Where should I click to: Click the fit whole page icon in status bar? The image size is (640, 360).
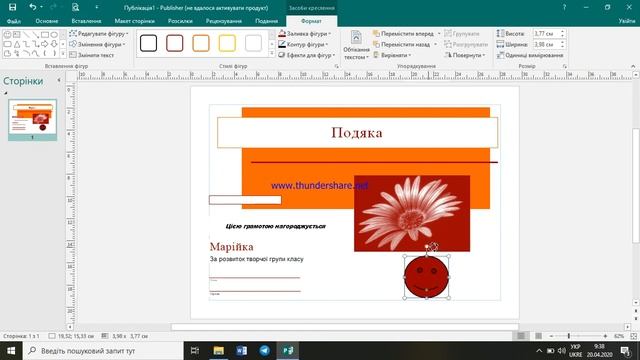pyautogui.click(x=633, y=336)
